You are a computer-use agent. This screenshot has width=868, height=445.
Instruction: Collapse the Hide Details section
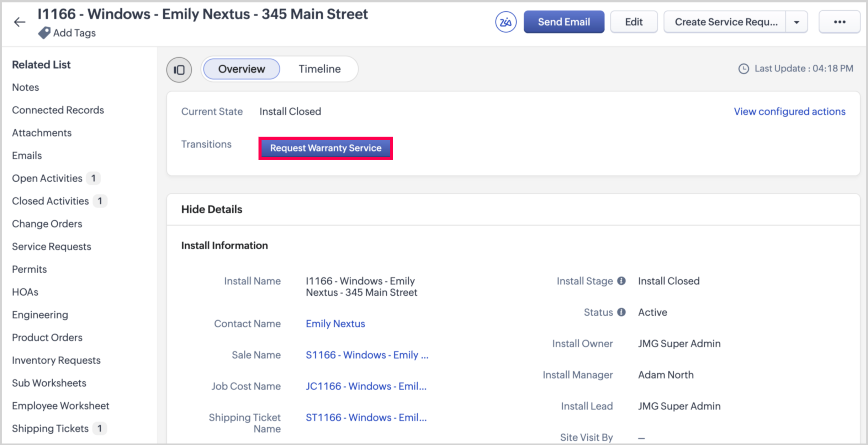(x=212, y=209)
